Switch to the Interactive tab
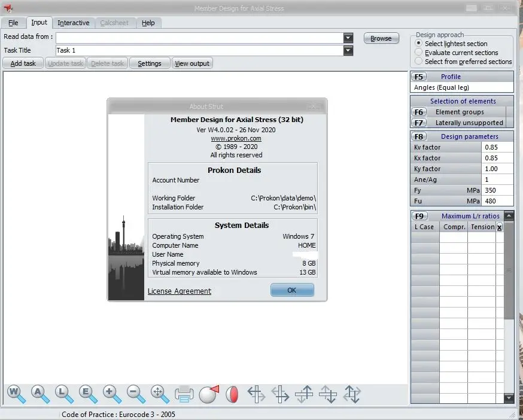 (x=74, y=23)
